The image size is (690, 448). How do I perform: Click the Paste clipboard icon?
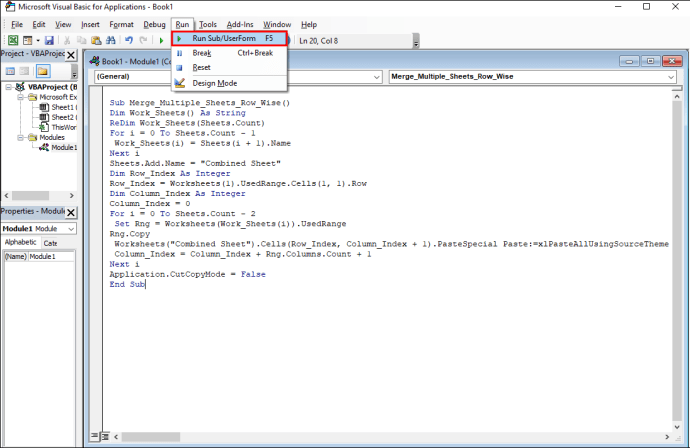click(96, 40)
